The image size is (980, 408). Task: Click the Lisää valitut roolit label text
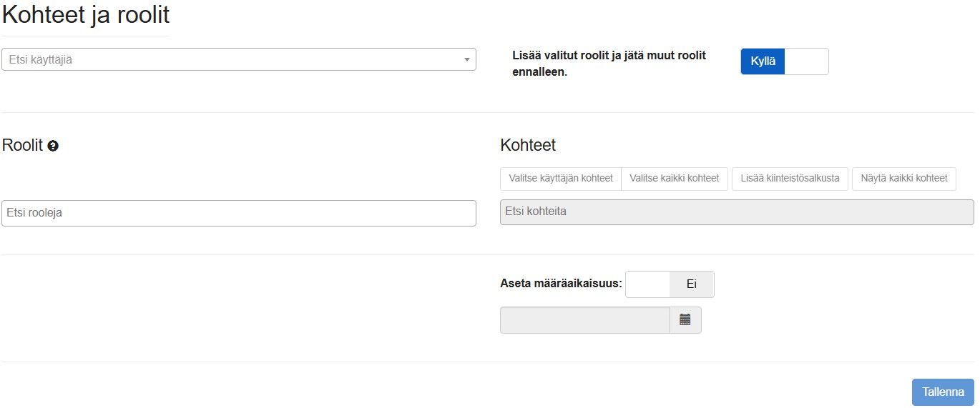point(609,64)
